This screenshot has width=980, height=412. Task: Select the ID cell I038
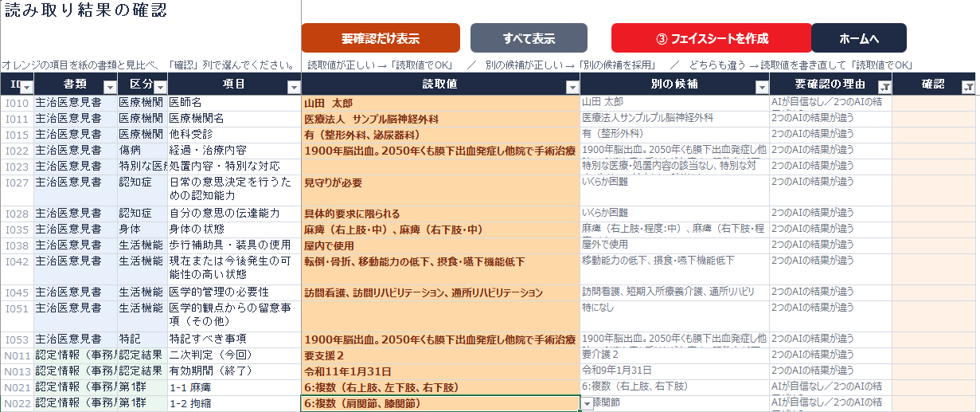click(x=17, y=245)
